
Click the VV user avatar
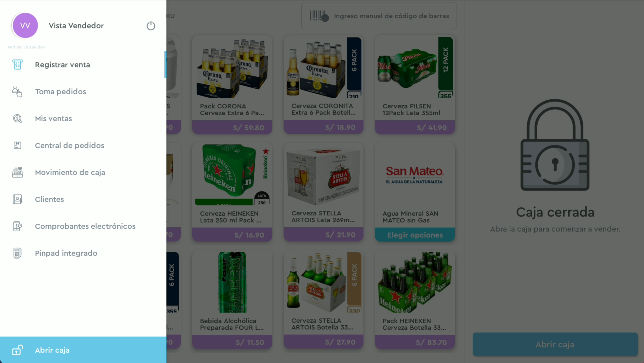25,25
